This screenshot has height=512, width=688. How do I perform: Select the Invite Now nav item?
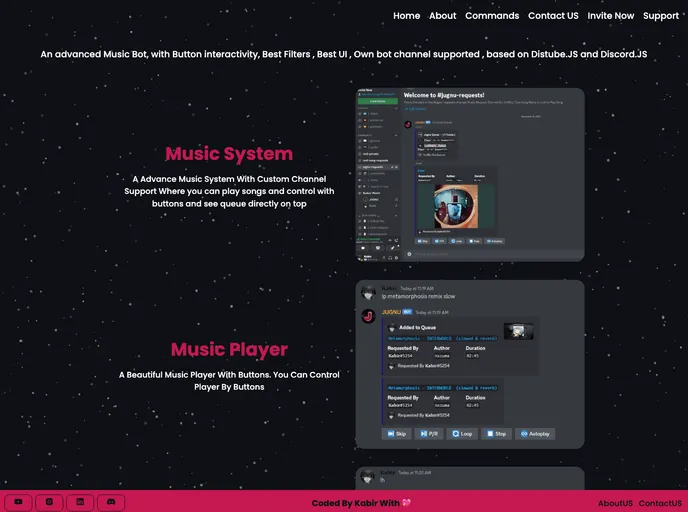[610, 16]
